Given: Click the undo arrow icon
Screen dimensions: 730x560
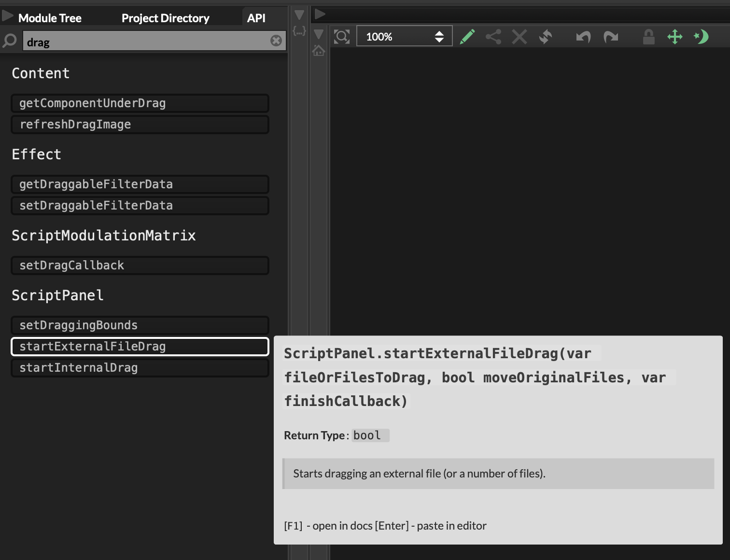Looking at the screenshot, I should tap(583, 37).
